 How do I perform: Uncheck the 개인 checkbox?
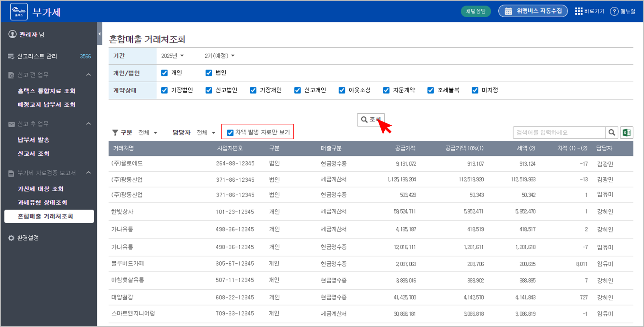[165, 73]
